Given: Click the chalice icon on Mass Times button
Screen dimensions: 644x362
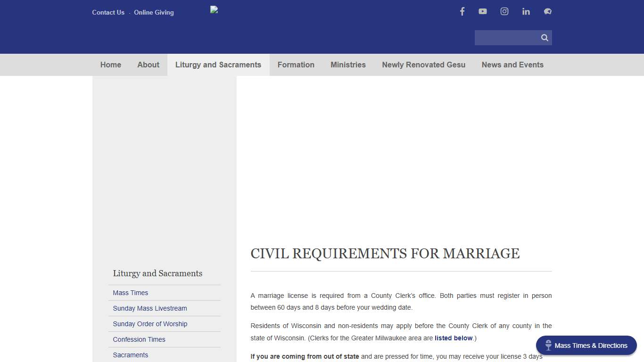Looking at the screenshot, I should tap(548, 345).
